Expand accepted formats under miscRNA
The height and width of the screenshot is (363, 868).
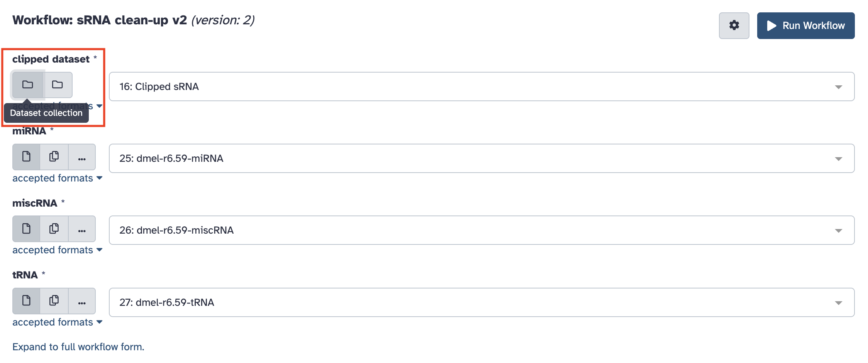(x=57, y=250)
